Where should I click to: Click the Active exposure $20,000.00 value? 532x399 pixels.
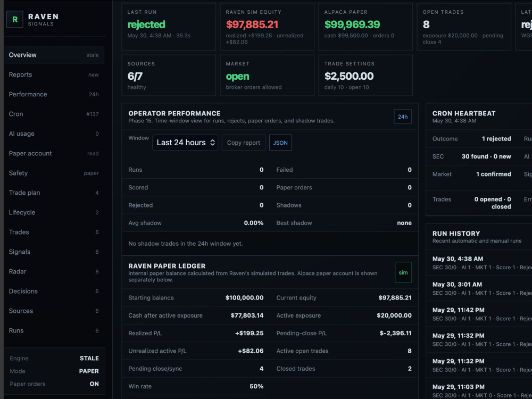coord(394,315)
